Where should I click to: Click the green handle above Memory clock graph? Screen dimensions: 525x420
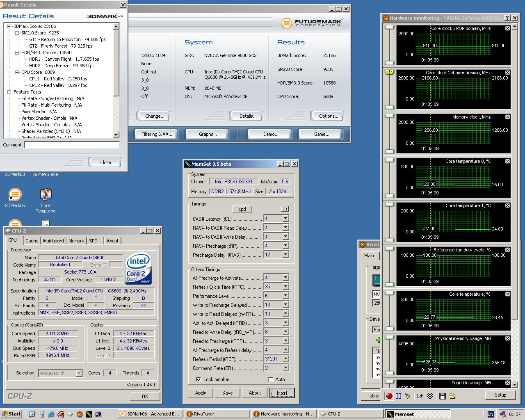[x=389, y=116]
